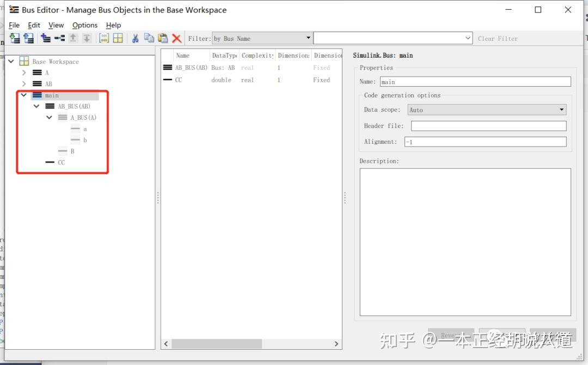588x365 pixels.
Task: Click the Clear Filter button
Action: [498, 38]
